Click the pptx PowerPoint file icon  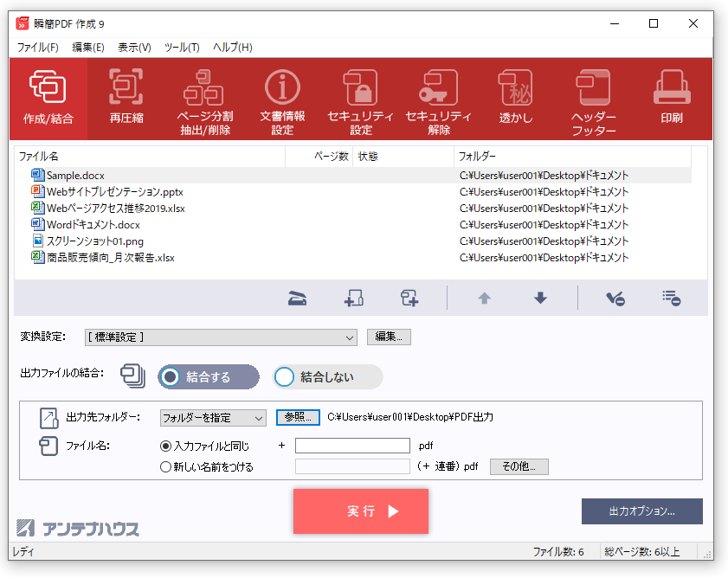click(x=37, y=191)
